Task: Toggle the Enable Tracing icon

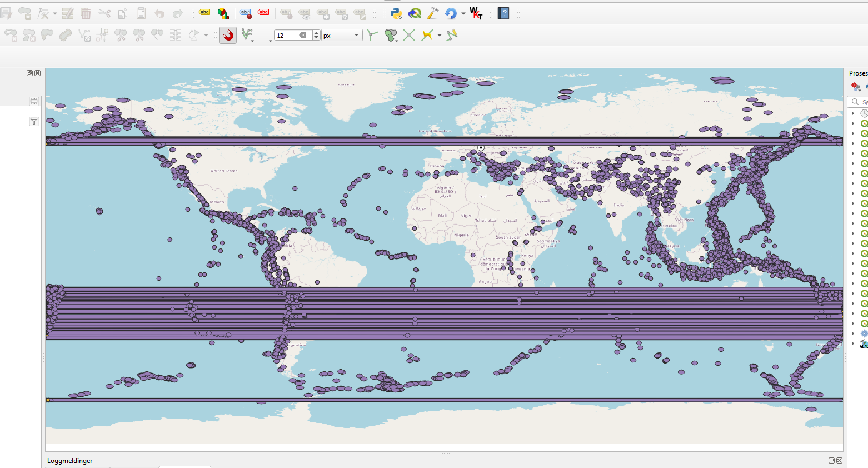Action: (x=427, y=35)
